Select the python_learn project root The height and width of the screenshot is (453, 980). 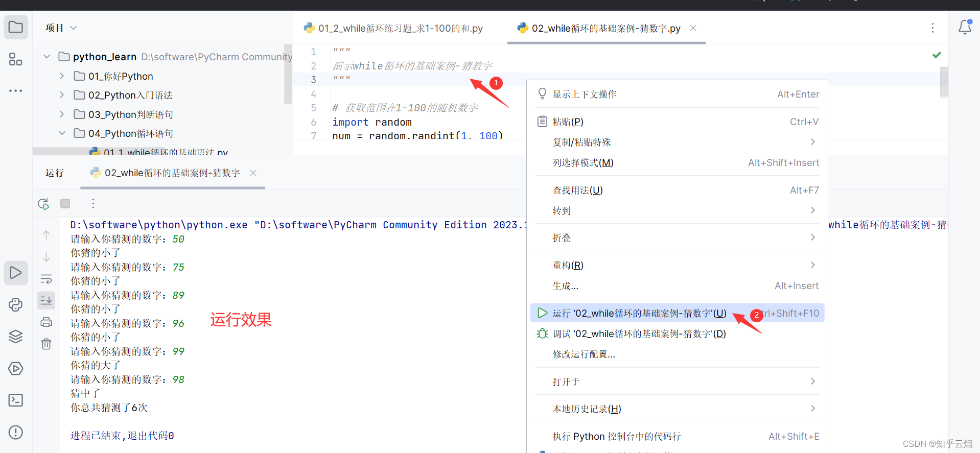(x=105, y=57)
